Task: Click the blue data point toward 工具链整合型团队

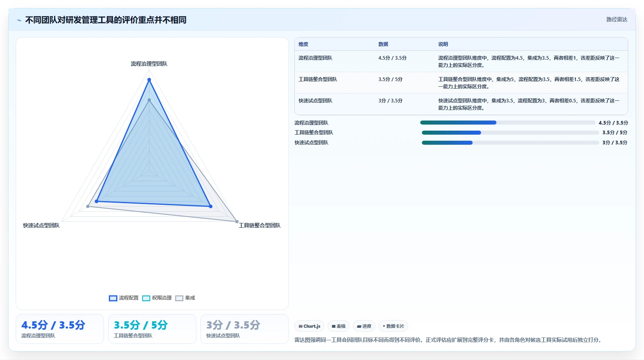Action: tap(210, 206)
